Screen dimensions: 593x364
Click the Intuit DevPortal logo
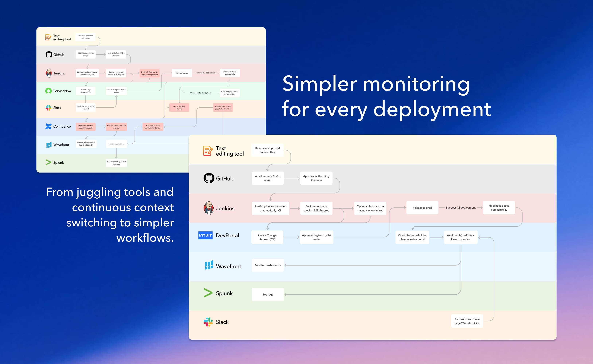pyautogui.click(x=205, y=235)
